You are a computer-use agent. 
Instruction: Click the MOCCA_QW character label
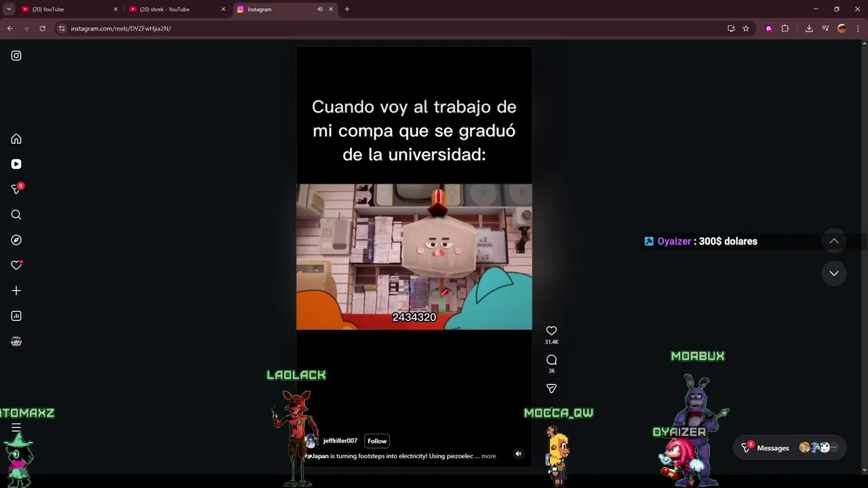point(559,413)
